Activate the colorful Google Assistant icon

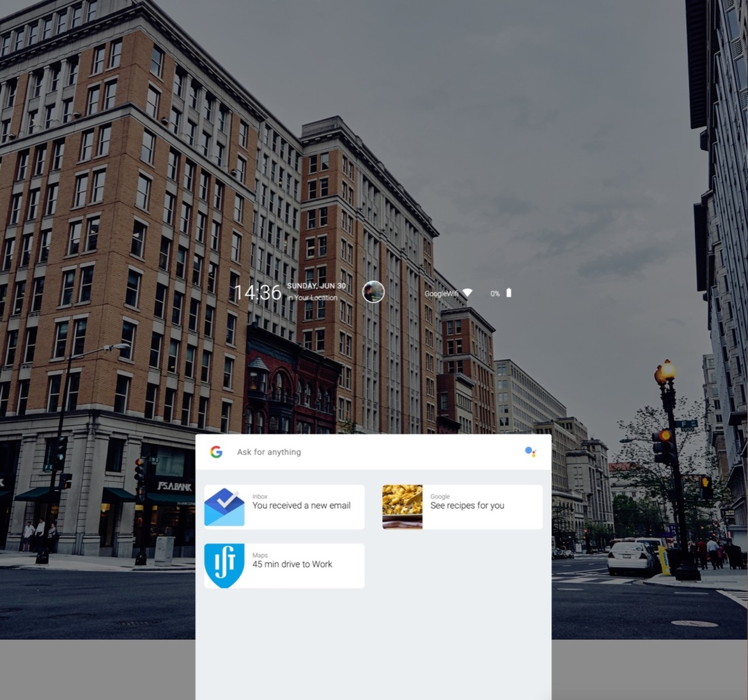pyautogui.click(x=531, y=452)
